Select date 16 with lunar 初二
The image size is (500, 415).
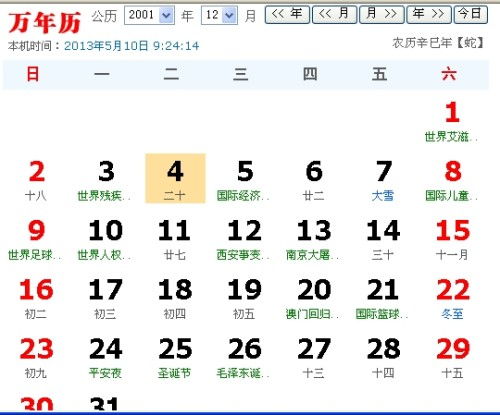pos(36,298)
